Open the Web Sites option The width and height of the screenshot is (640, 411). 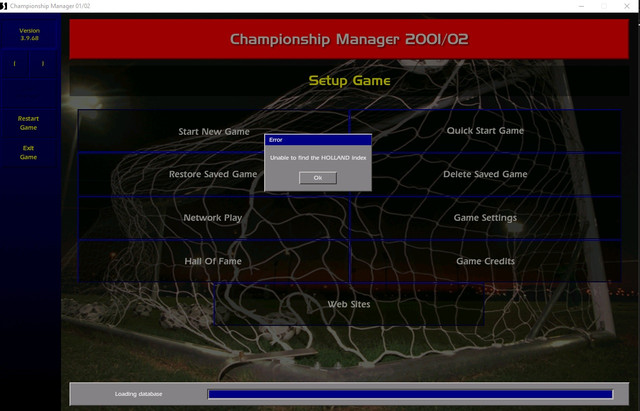(349, 304)
